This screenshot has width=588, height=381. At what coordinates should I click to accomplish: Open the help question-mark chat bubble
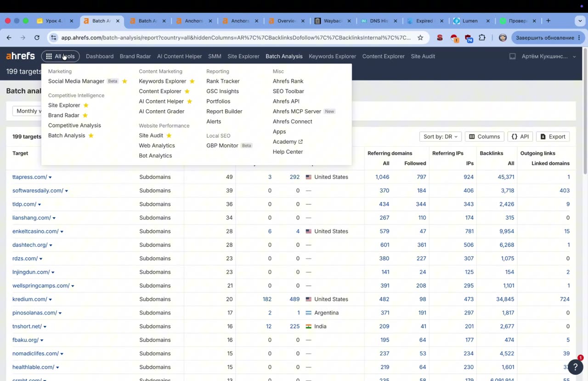pyautogui.click(x=575, y=367)
